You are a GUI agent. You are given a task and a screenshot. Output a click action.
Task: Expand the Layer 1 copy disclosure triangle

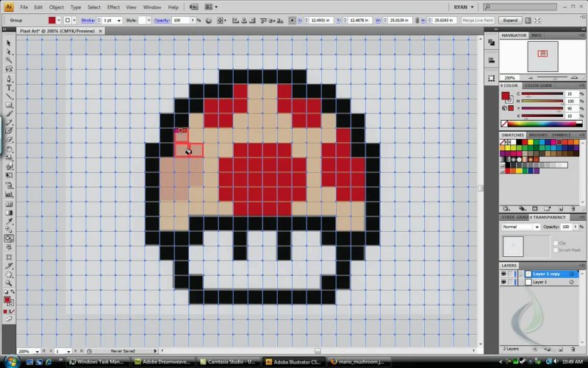point(520,274)
